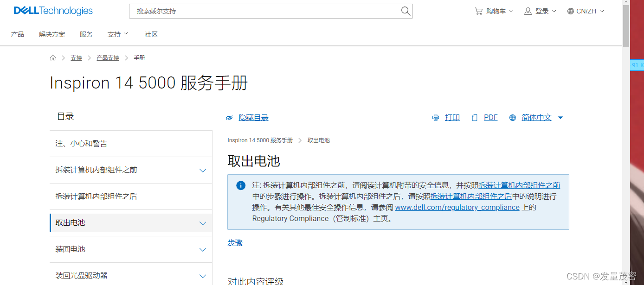
Task: Click the PDF link
Action: 491,118
